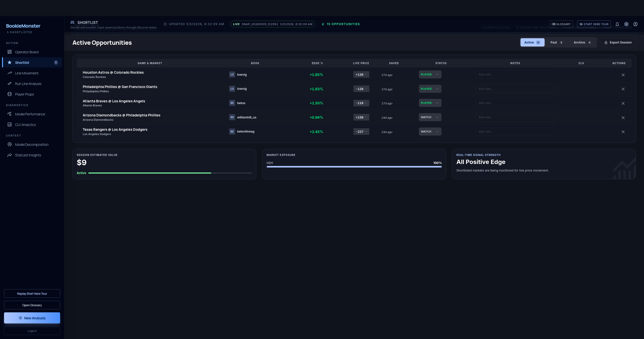644x339 pixels.
Task: Click the WI badge next to williamhill_us
Action: click(232, 117)
